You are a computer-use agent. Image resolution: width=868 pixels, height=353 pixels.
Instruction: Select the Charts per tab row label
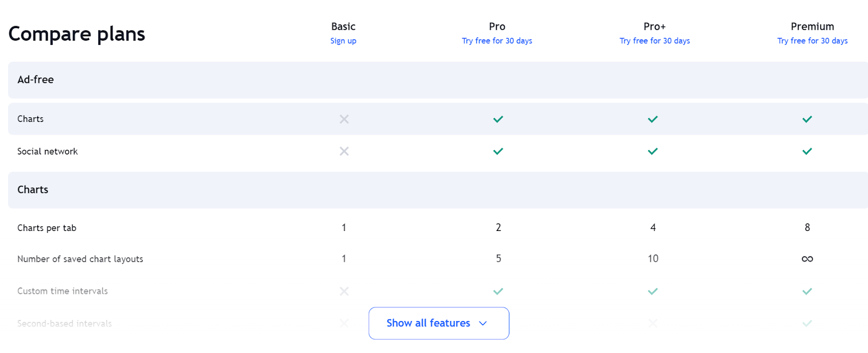[x=47, y=228]
